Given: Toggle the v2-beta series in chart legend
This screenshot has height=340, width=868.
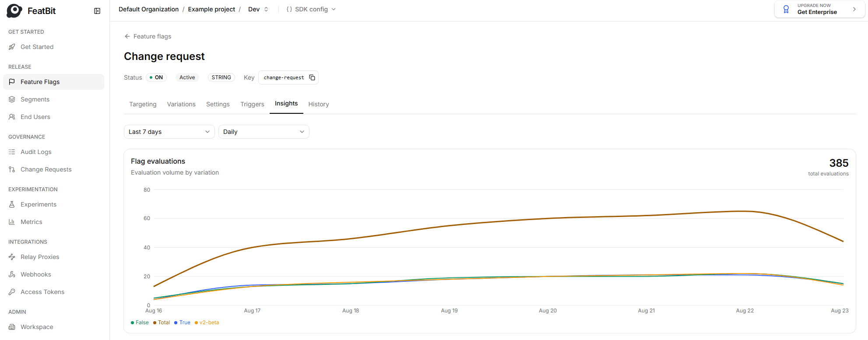Looking at the screenshot, I should (x=207, y=322).
